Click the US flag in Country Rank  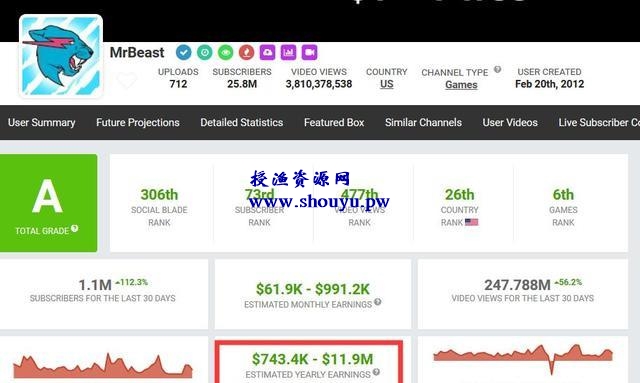pos(471,222)
